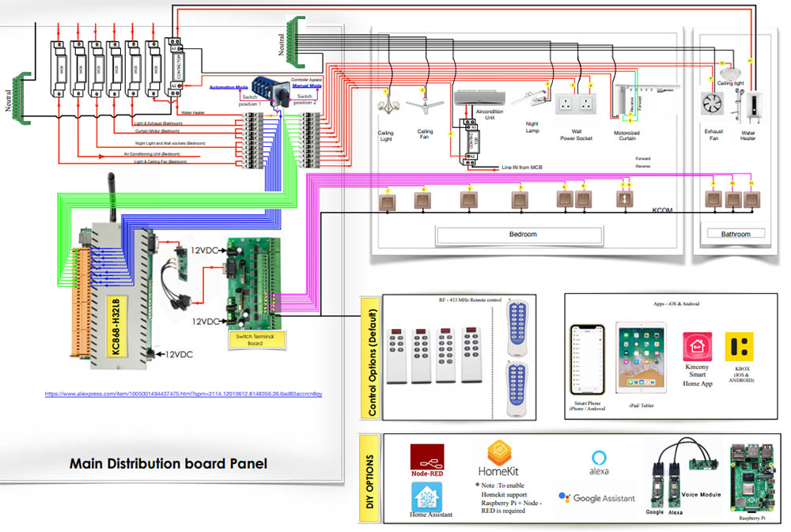Click the iPad tablet image
The height and width of the screenshot is (532, 791).
coord(638,358)
